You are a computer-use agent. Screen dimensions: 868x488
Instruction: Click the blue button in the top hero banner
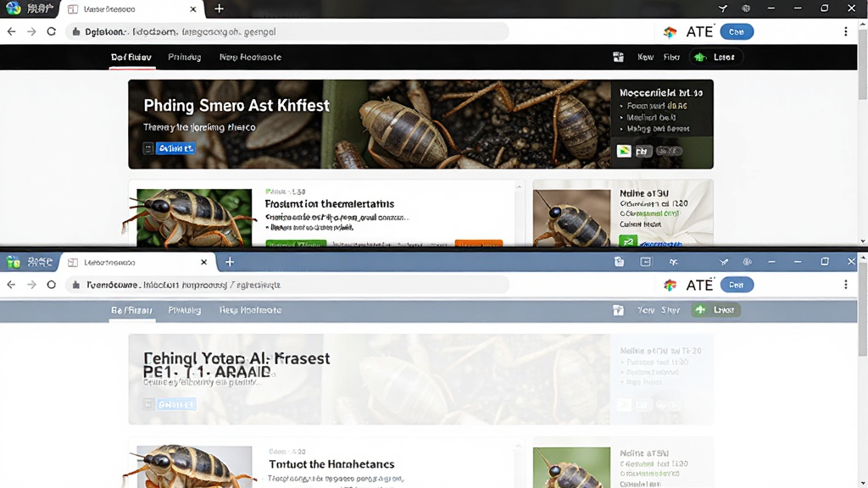tap(175, 148)
